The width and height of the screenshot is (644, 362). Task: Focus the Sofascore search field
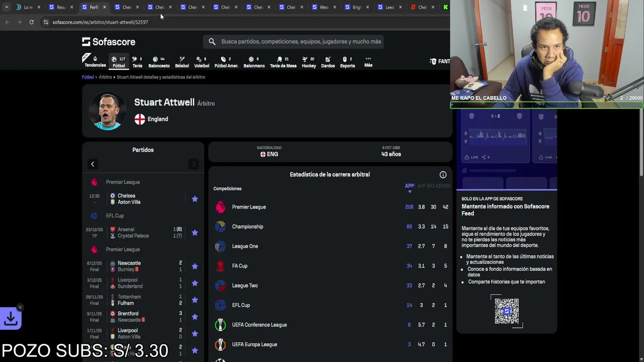[x=294, y=42]
